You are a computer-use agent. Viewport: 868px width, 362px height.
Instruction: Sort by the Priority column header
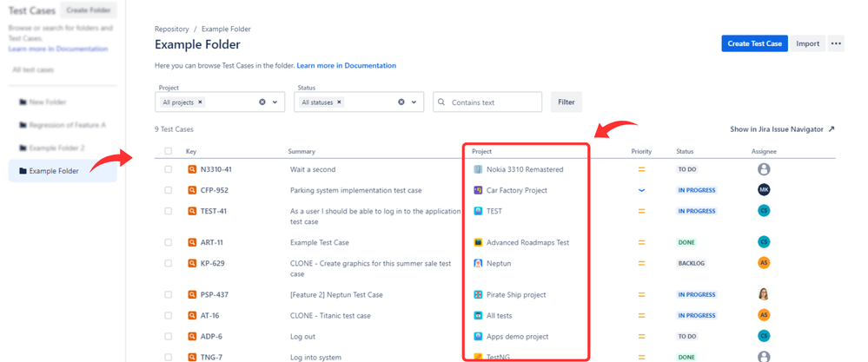(641, 151)
